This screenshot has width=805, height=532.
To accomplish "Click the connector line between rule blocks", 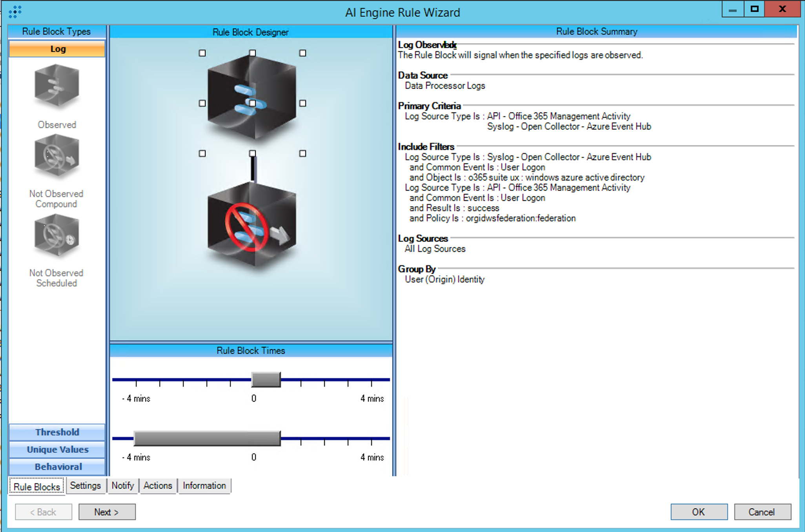I will point(253,169).
